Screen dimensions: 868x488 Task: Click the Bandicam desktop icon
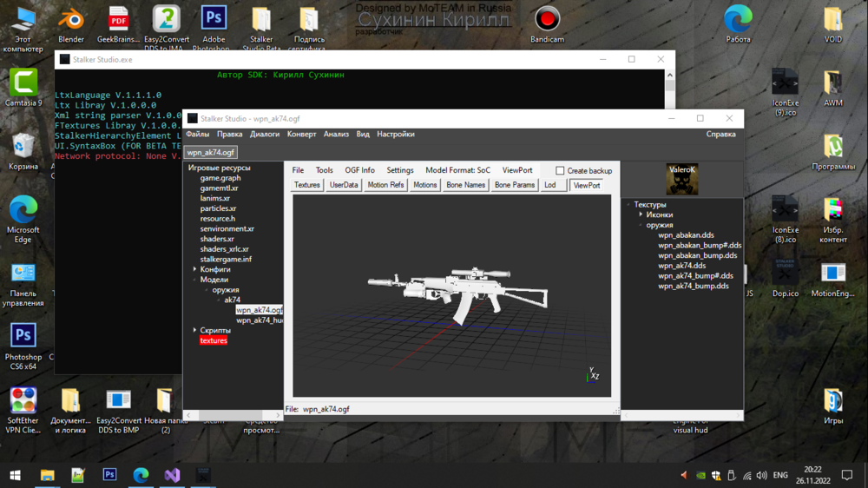pyautogui.click(x=547, y=20)
